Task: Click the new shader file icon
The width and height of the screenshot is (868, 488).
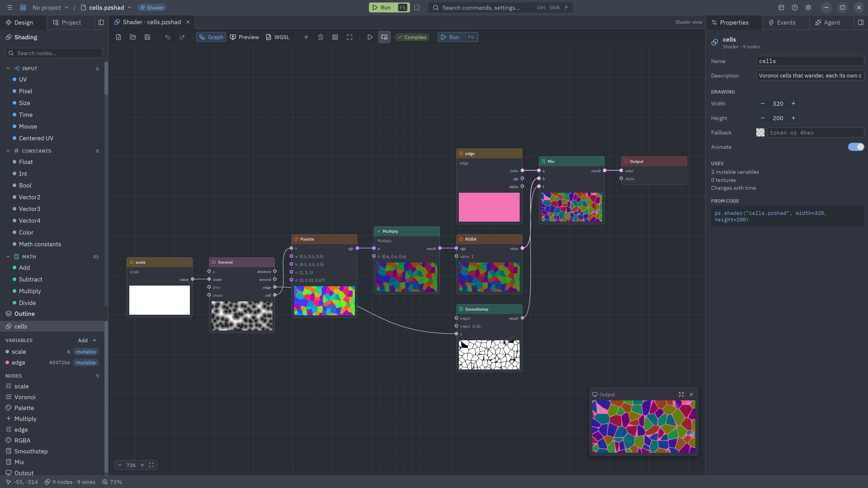Action: pyautogui.click(x=118, y=37)
